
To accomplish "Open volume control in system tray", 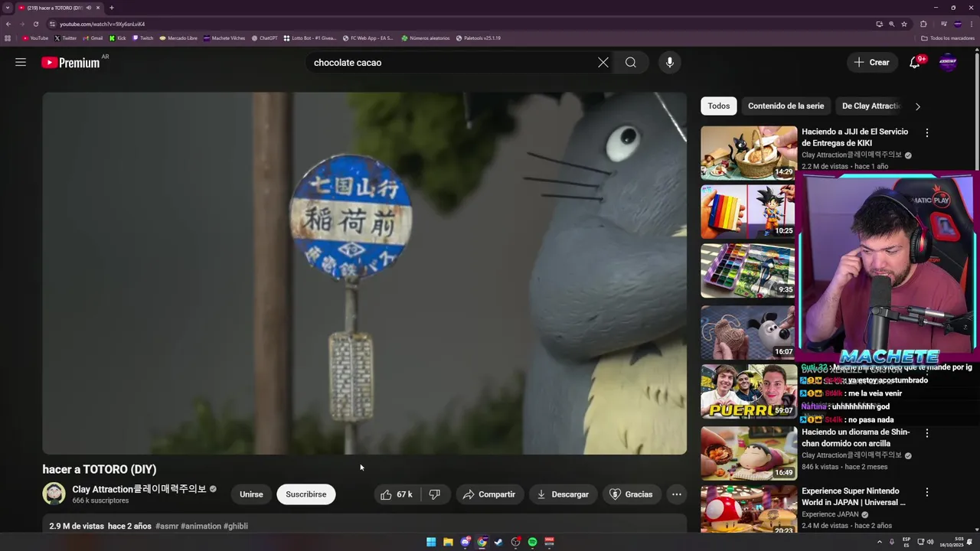I will (x=930, y=542).
